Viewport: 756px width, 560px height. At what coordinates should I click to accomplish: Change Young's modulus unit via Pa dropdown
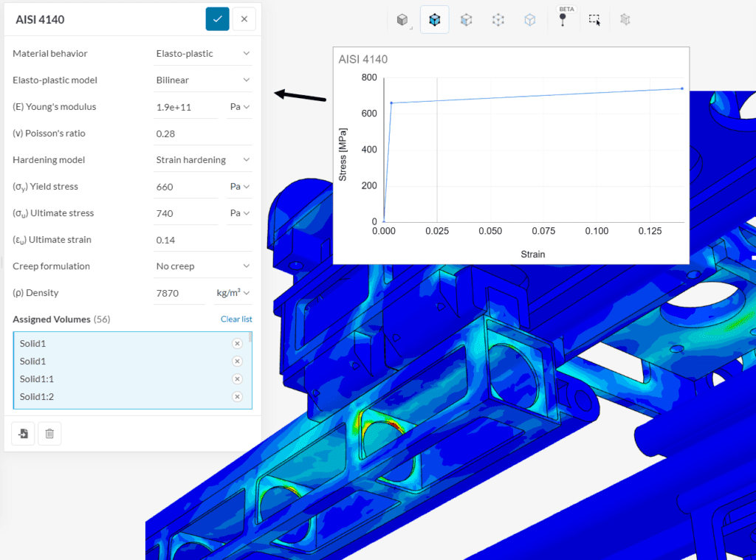pyautogui.click(x=239, y=106)
